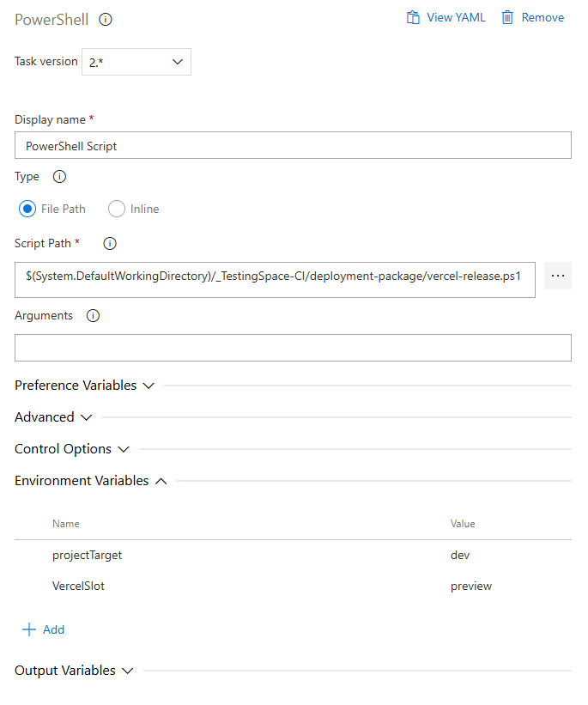
Task: Expand the Preference Variables section
Action: [84, 386]
